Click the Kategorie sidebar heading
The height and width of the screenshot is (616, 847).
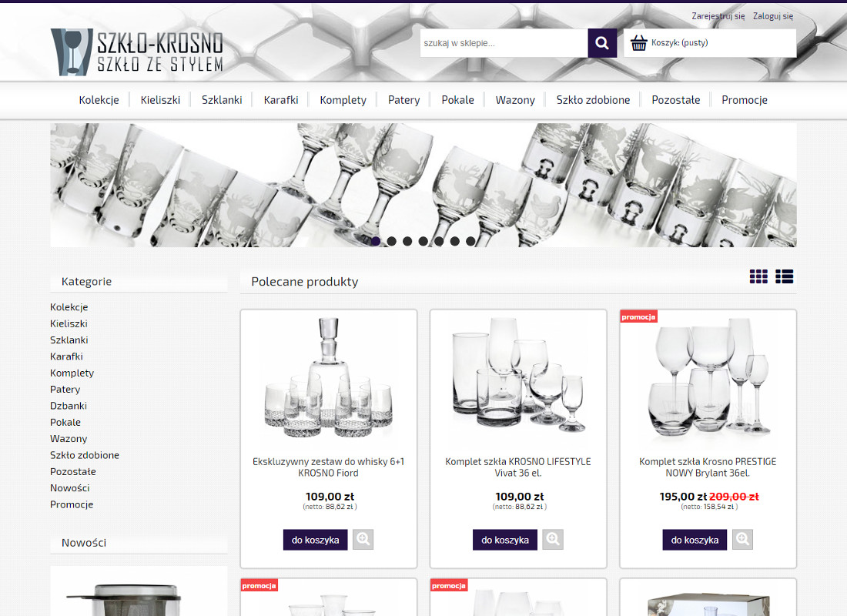click(x=86, y=282)
